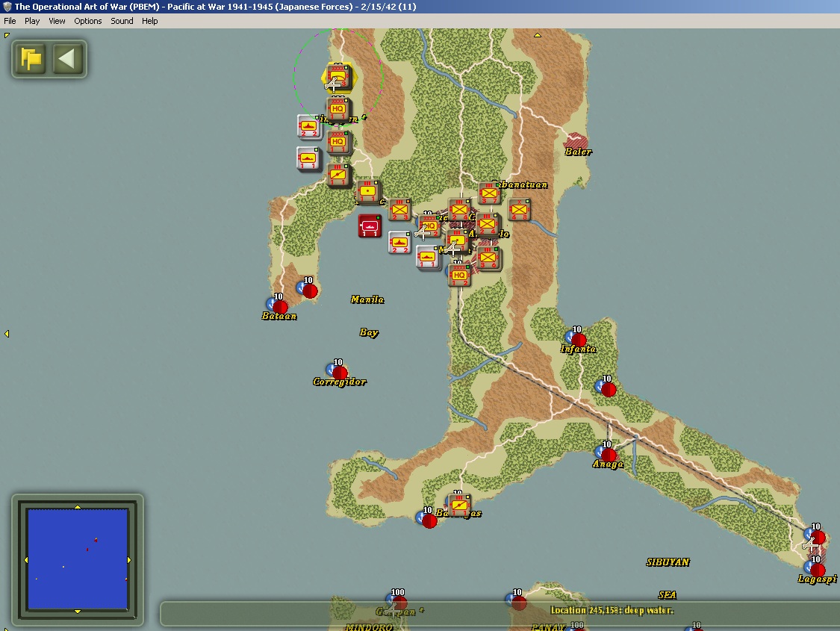The width and height of the screenshot is (840, 631).
Task: Select the dot-symbol 1-1 unit northwest of infantry 2-3
Action: [368, 192]
